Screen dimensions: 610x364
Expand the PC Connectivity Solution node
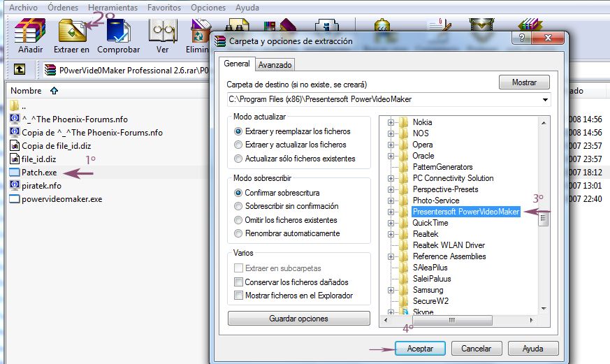click(x=391, y=178)
